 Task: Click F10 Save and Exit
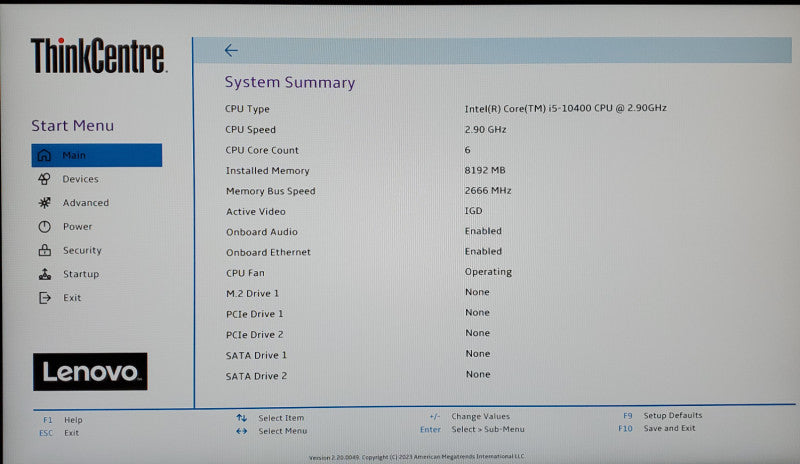[657, 428]
